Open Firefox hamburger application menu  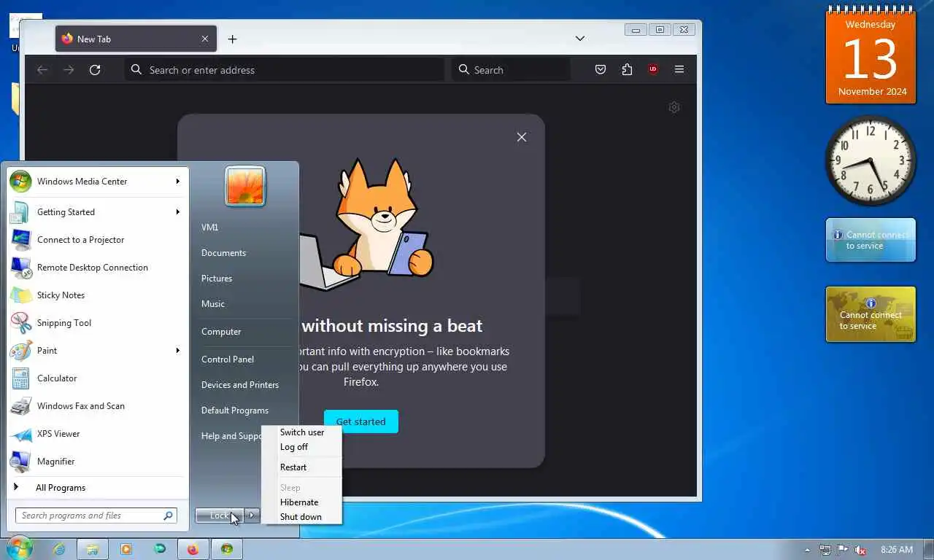[x=679, y=70]
